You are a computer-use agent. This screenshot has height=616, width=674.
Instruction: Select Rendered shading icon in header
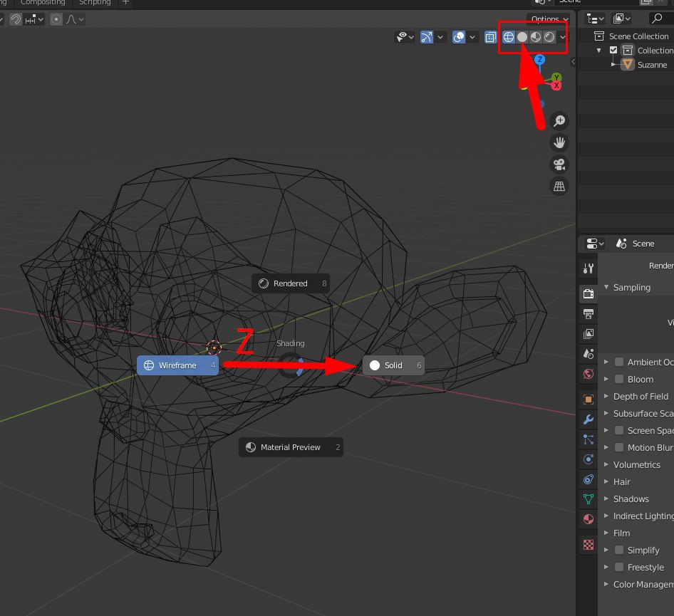(x=549, y=37)
